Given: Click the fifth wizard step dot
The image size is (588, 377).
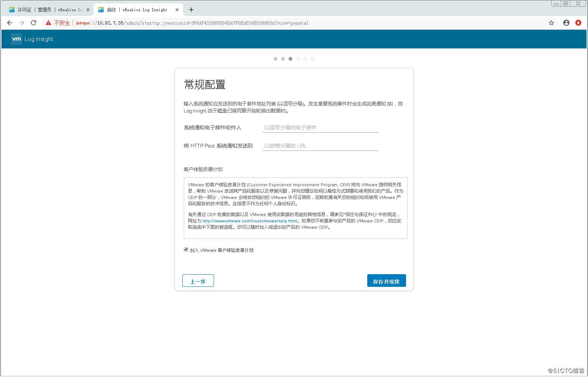Looking at the screenshot, I should point(305,59).
